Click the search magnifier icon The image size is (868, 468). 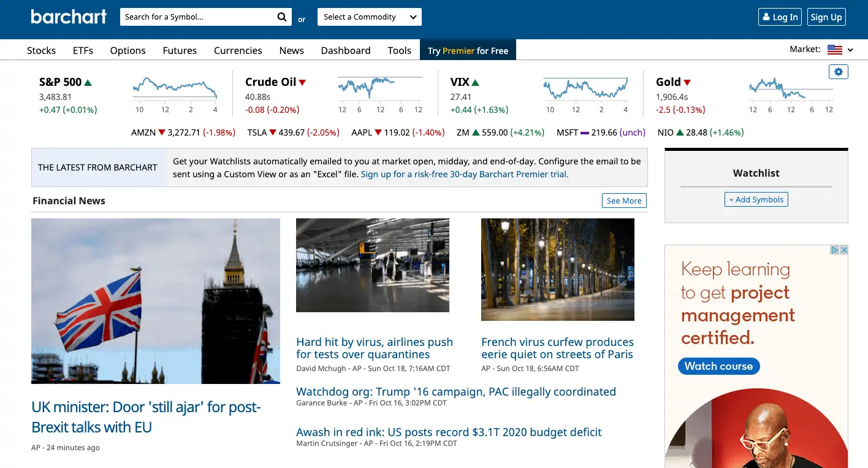point(281,17)
